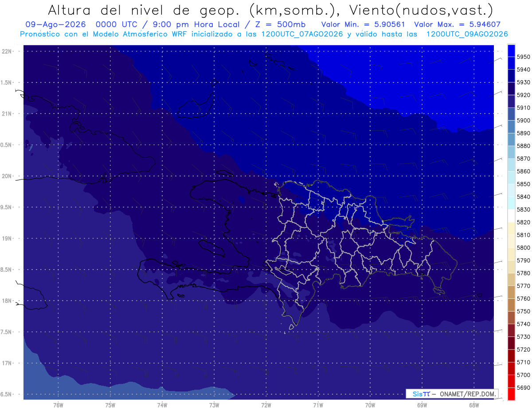Click the '5830' colorbar value
The image size is (532, 411).
524,210
